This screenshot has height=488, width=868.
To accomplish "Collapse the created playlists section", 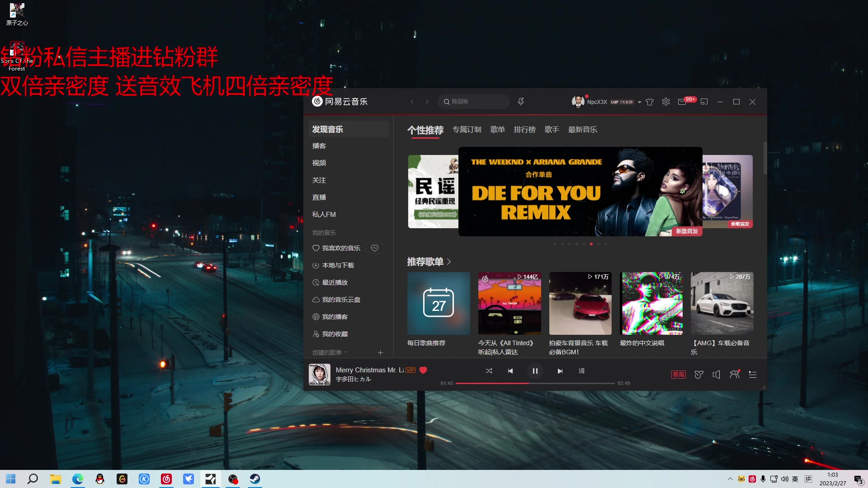I will (345, 352).
